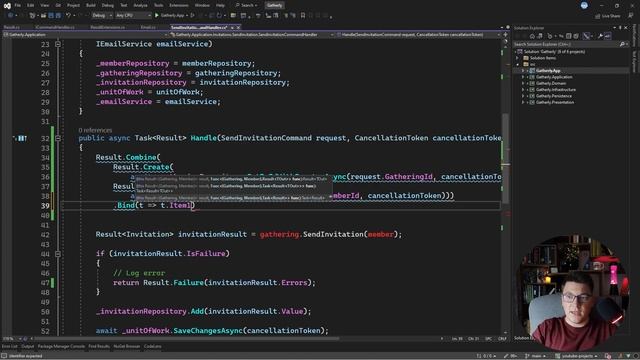Viewport: 640px width, 360px height.
Task: Open the Git menu
Action: (58, 5)
